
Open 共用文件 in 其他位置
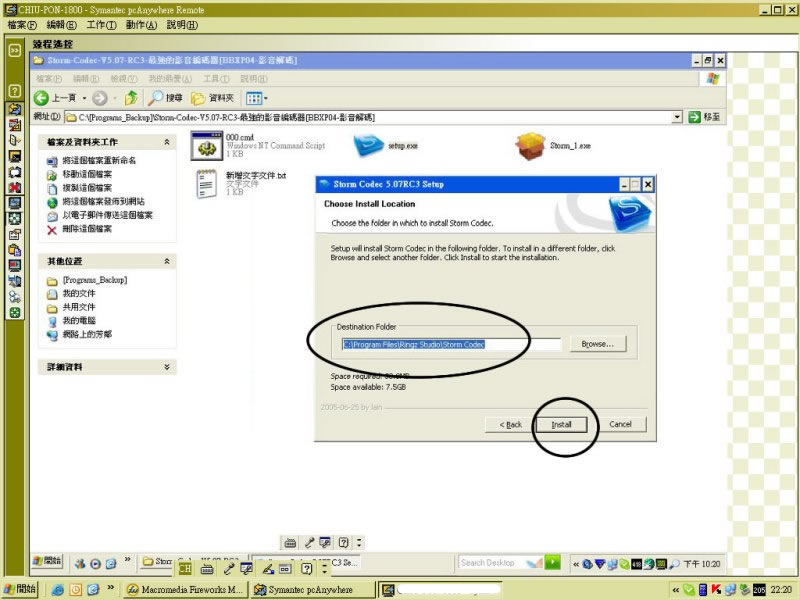point(79,307)
